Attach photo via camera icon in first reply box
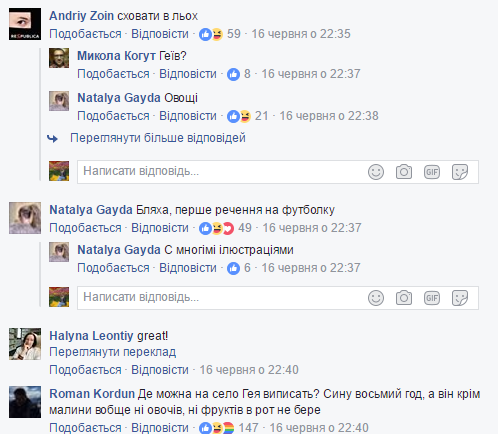The image size is (498, 434). pyautogui.click(x=404, y=172)
